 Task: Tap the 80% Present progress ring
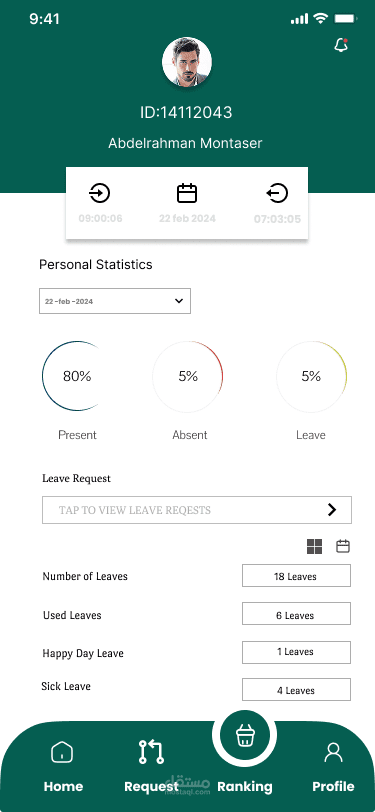[77, 376]
